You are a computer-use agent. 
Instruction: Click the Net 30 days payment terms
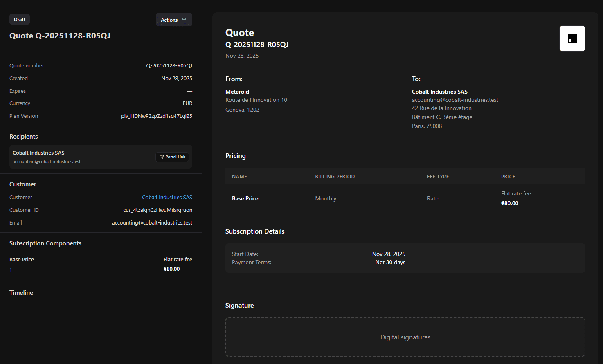(390, 262)
